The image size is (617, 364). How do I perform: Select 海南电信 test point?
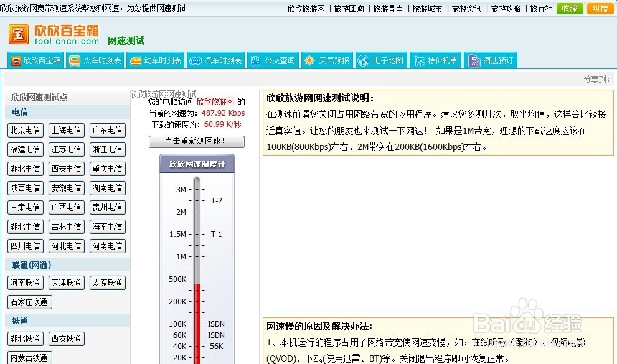(108, 226)
